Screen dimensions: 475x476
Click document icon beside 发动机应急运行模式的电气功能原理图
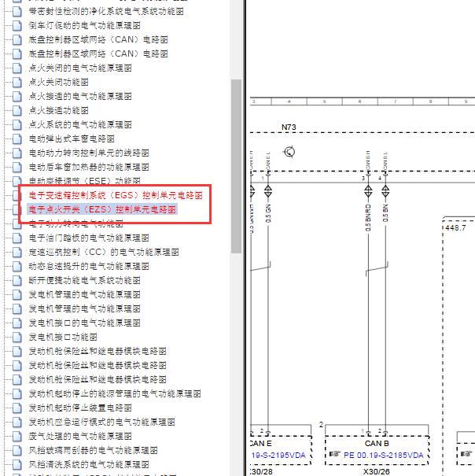[x=17, y=422]
